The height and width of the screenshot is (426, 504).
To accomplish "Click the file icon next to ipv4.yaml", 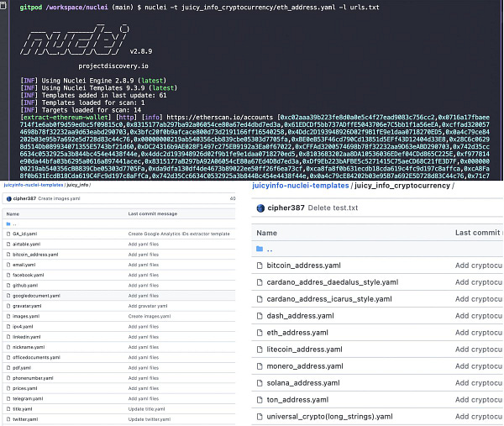I will (8, 326).
